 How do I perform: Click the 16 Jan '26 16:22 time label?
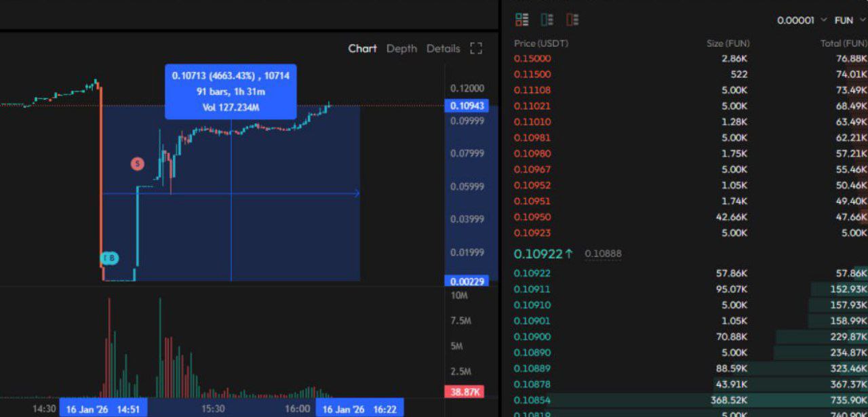[x=359, y=409]
